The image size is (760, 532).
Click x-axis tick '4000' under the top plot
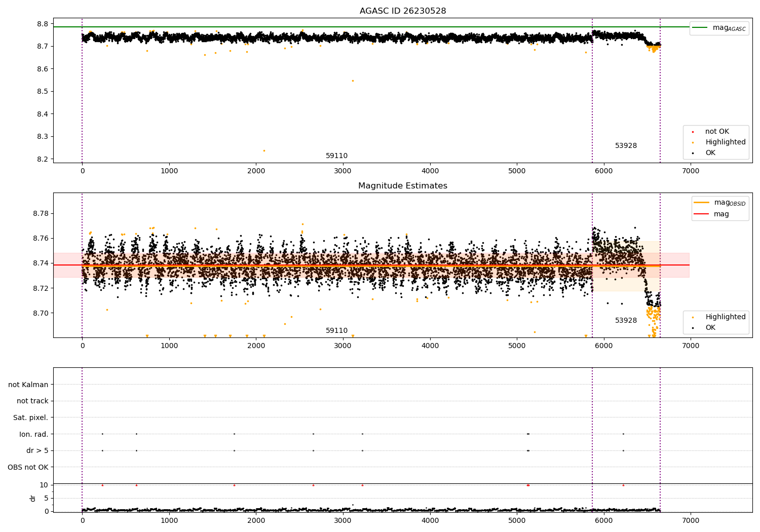[430, 171]
